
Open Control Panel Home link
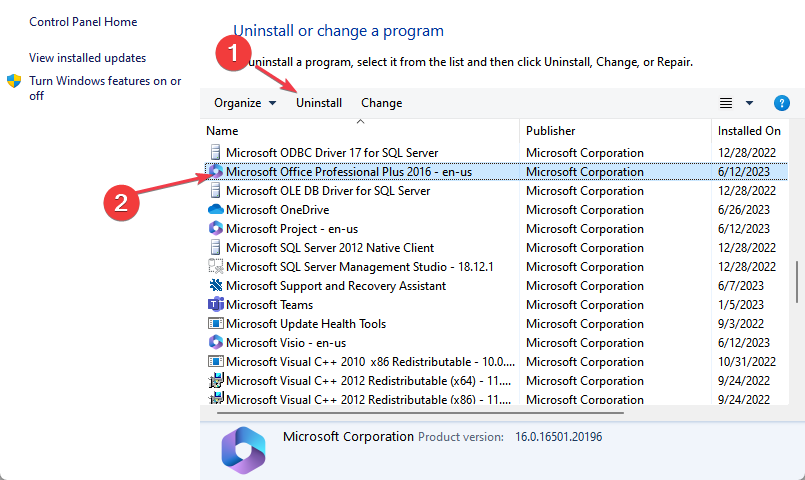click(x=83, y=22)
